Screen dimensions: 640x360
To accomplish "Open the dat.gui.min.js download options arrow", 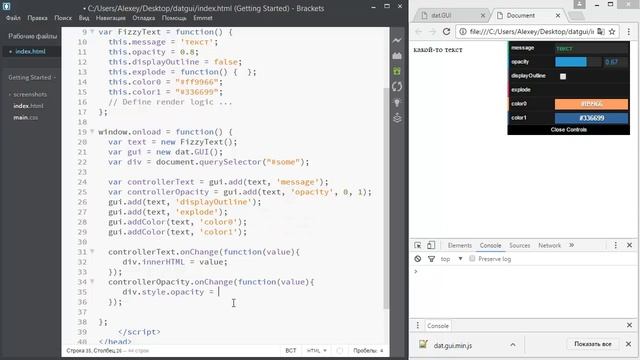I will tap(513, 345).
